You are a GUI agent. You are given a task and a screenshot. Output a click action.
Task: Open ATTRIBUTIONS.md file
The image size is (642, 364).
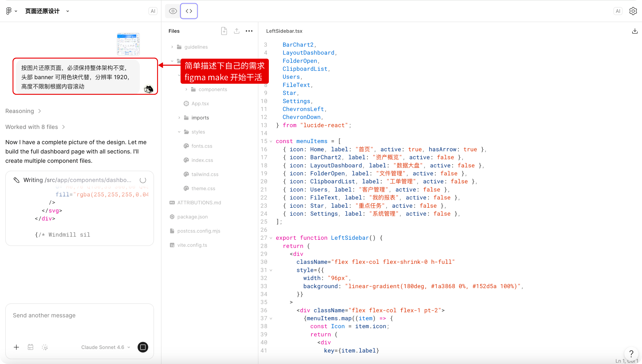coord(199,203)
